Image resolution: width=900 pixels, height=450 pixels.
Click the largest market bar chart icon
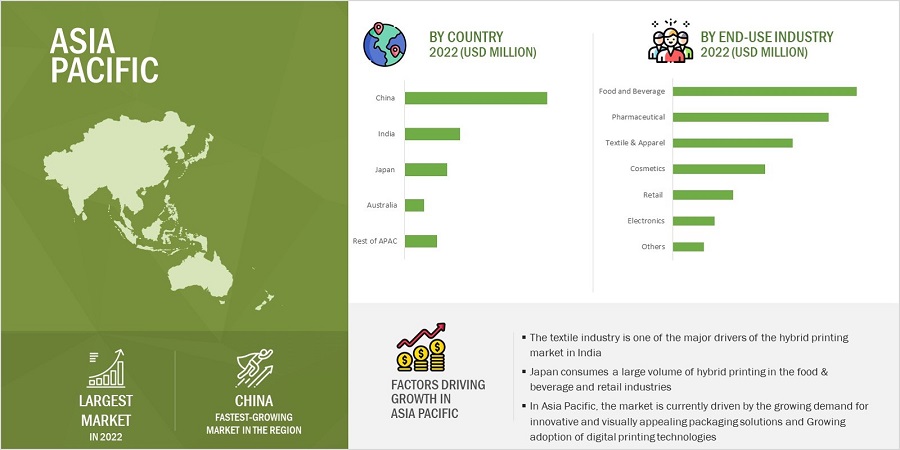pyautogui.click(x=106, y=370)
